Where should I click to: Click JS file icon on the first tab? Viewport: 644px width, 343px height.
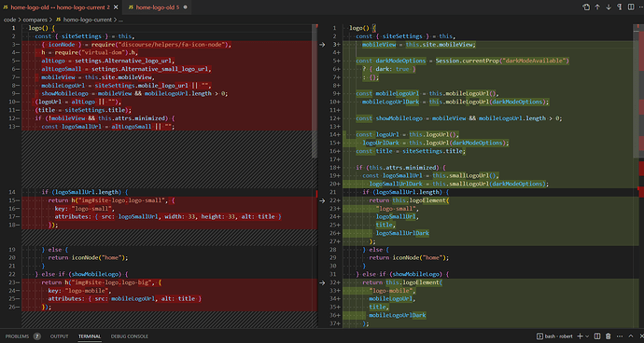[x=6, y=7]
